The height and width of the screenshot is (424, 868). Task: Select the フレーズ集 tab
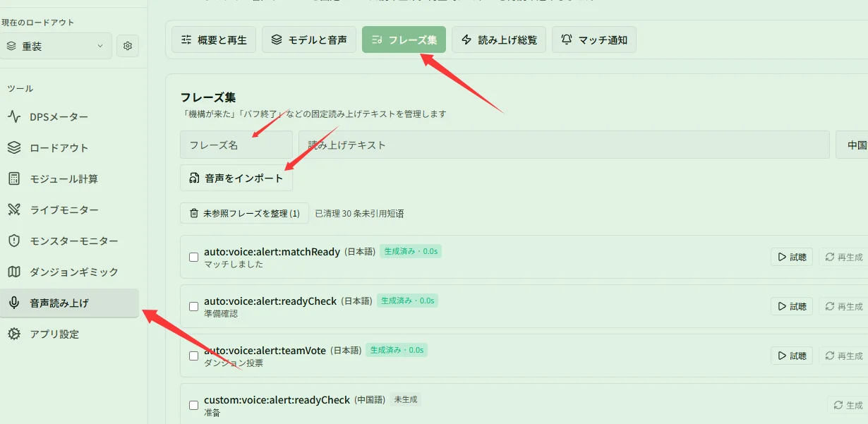click(x=404, y=40)
